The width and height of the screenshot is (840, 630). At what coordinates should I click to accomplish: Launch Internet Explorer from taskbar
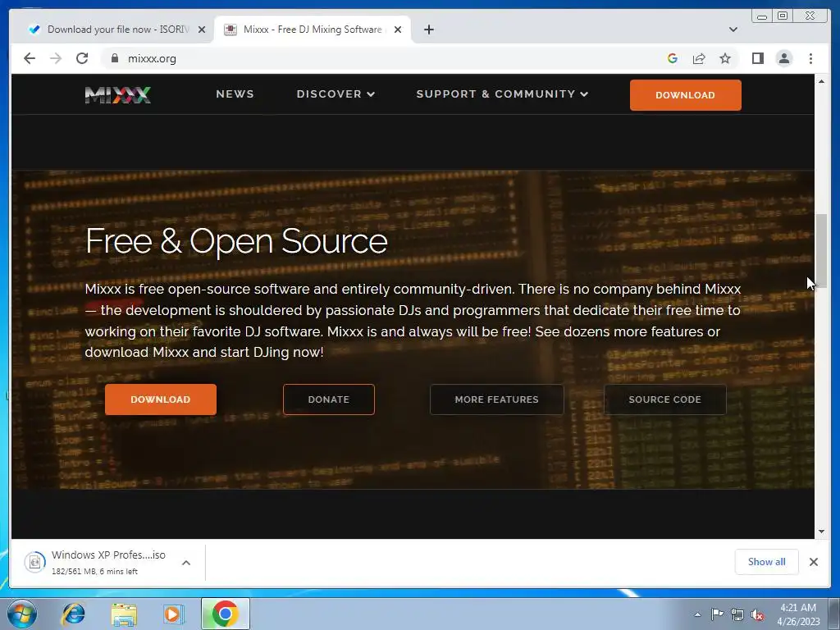(73, 614)
